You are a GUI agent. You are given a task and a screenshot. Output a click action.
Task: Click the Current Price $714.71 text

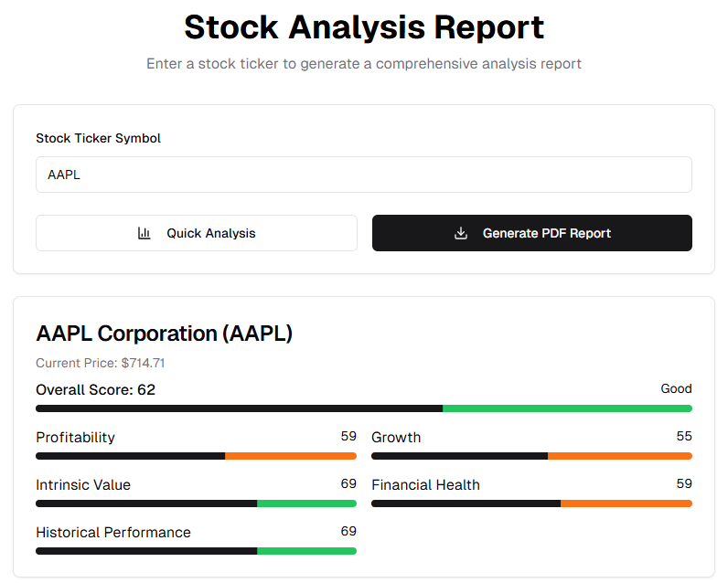(x=101, y=363)
